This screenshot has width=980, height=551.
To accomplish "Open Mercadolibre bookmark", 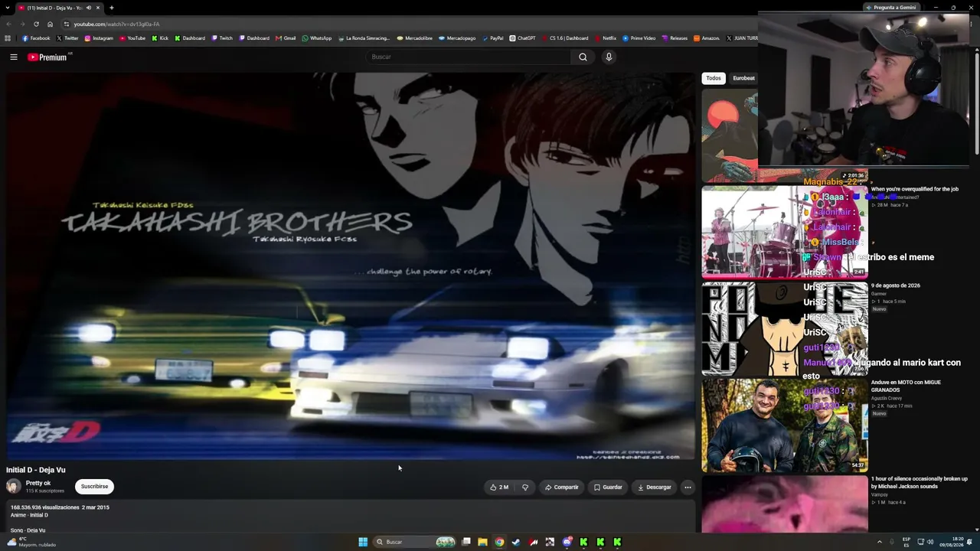I will 415,38.
